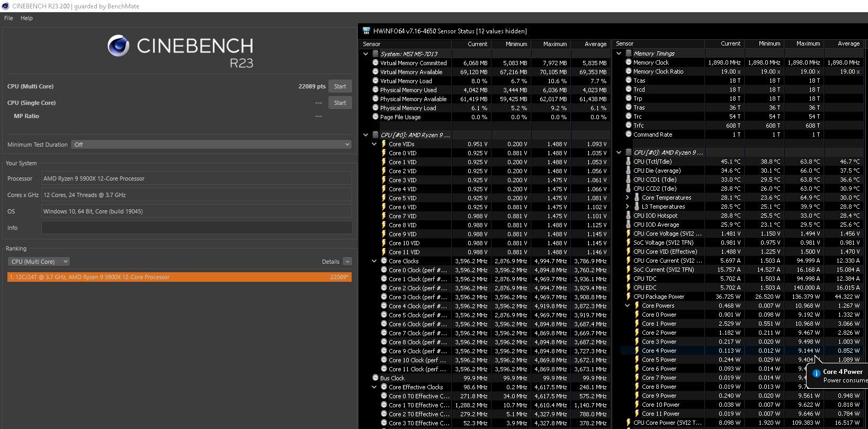The image size is (868, 429).
Task: Click the Memory Clock sensor icon
Action: point(628,62)
